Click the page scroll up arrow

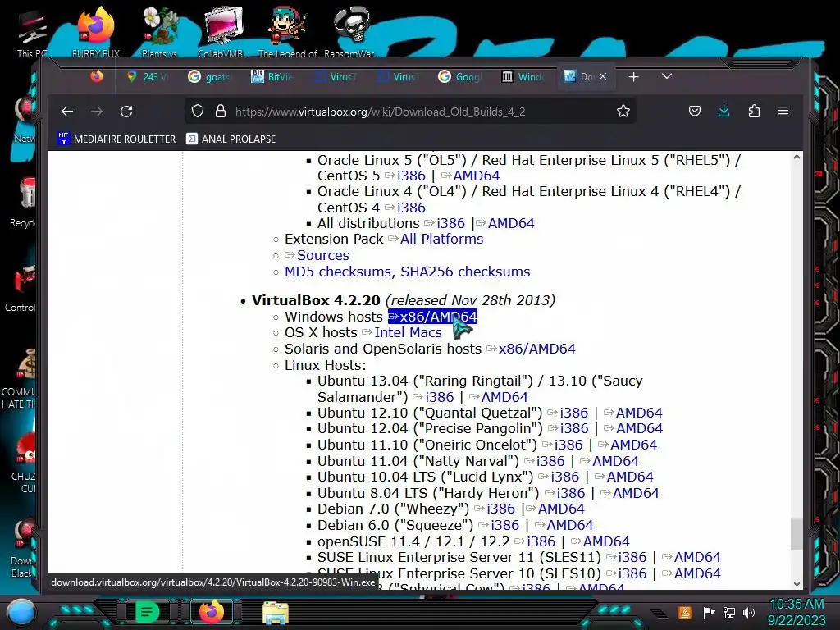[797, 157]
